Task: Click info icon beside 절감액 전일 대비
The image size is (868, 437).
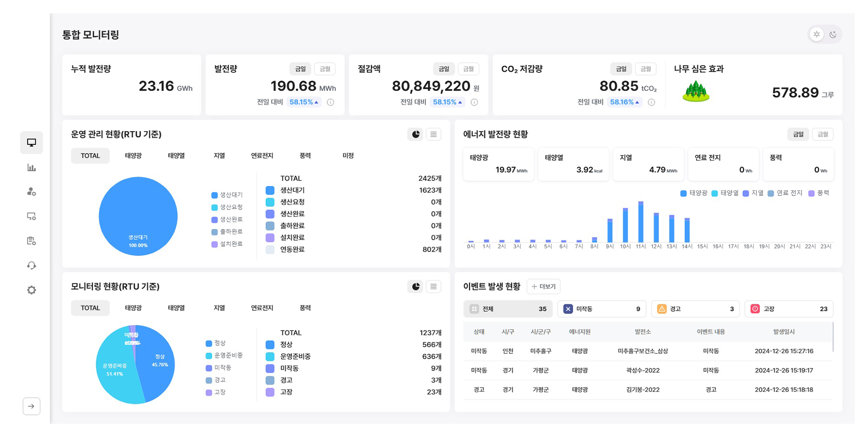Action: (x=474, y=102)
